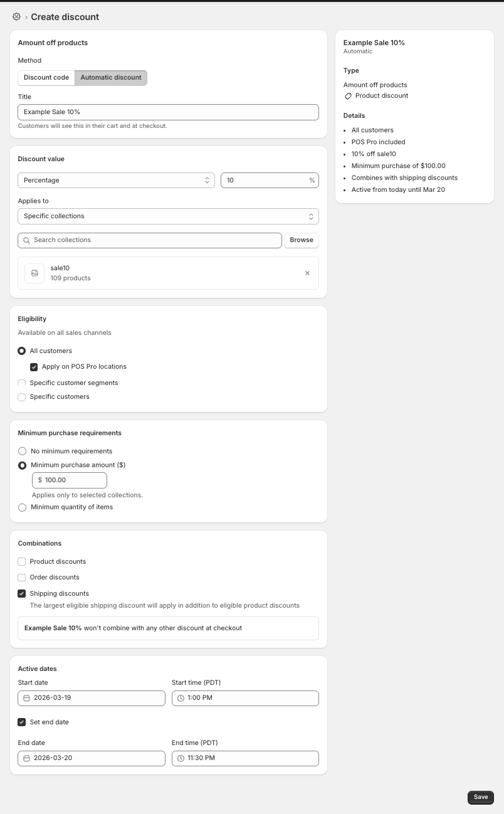Remove the sale10 collection via its X icon
This screenshot has height=814, width=504.
[x=307, y=273]
